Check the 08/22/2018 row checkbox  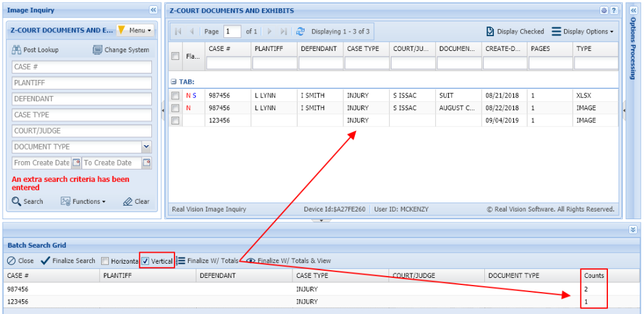coord(175,108)
